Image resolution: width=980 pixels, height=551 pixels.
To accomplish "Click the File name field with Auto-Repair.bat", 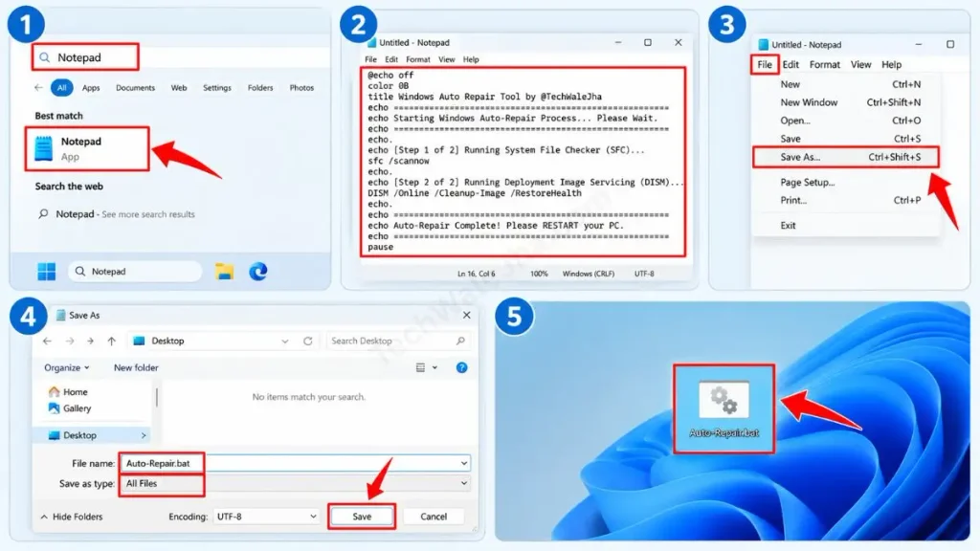I will coord(295,464).
